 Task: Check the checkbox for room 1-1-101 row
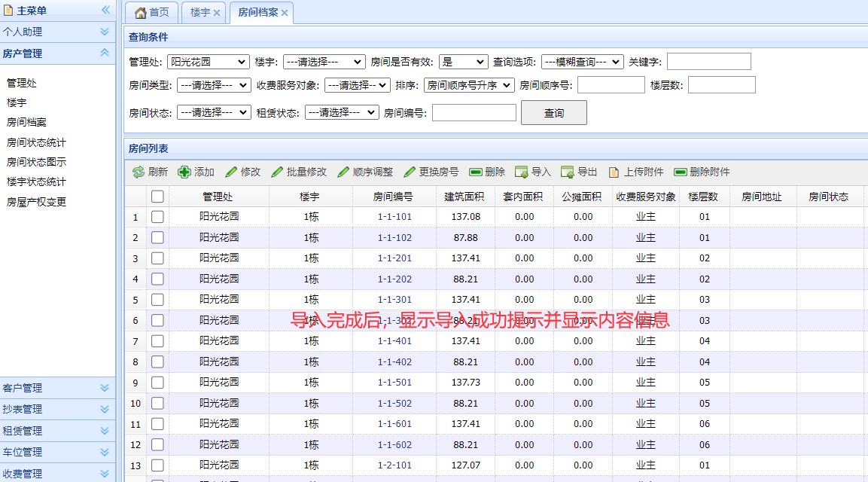(157, 217)
